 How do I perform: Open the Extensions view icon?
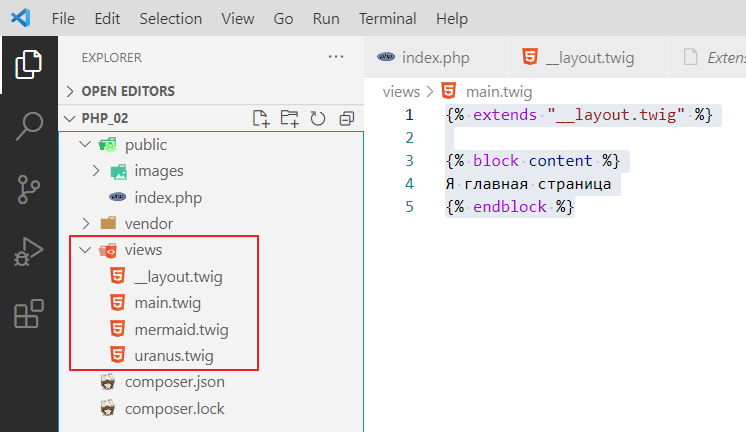point(29,314)
